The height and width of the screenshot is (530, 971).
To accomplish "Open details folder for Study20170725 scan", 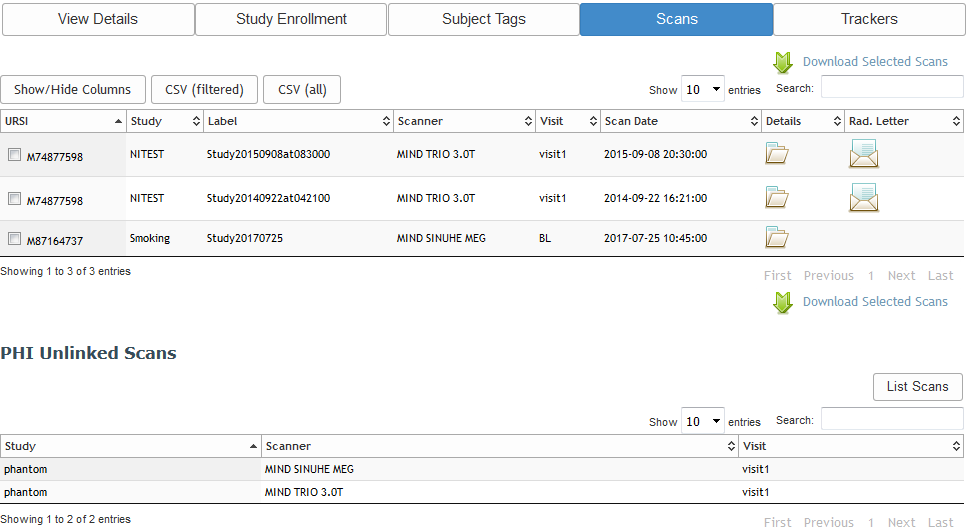I will click(x=777, y=237).
